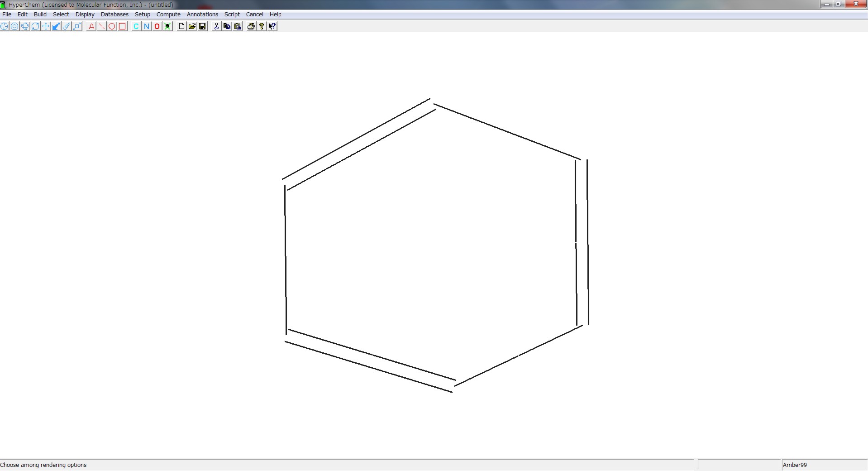This screenshot has width=868, height=471.
Task: Choose the Rotate out-of-plane tool
Action: pyautogui.click(x=25, y=26)
